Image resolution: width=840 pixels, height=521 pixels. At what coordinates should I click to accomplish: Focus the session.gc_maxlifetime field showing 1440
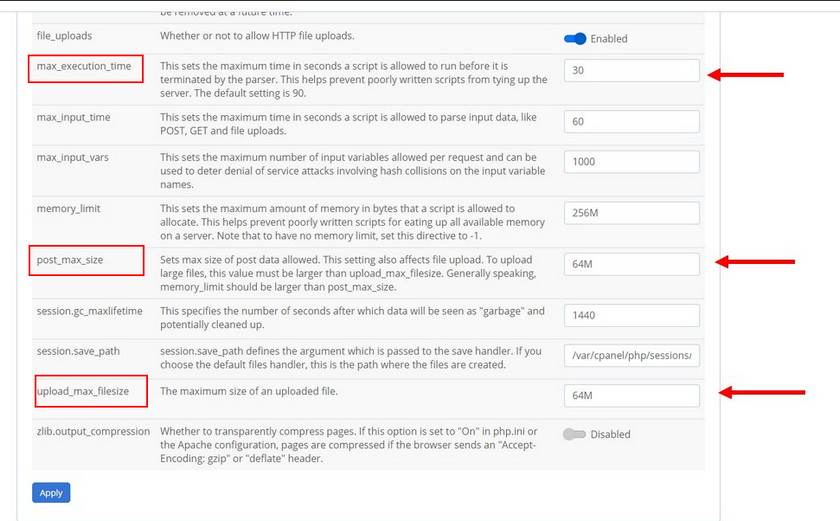[631, 314]
